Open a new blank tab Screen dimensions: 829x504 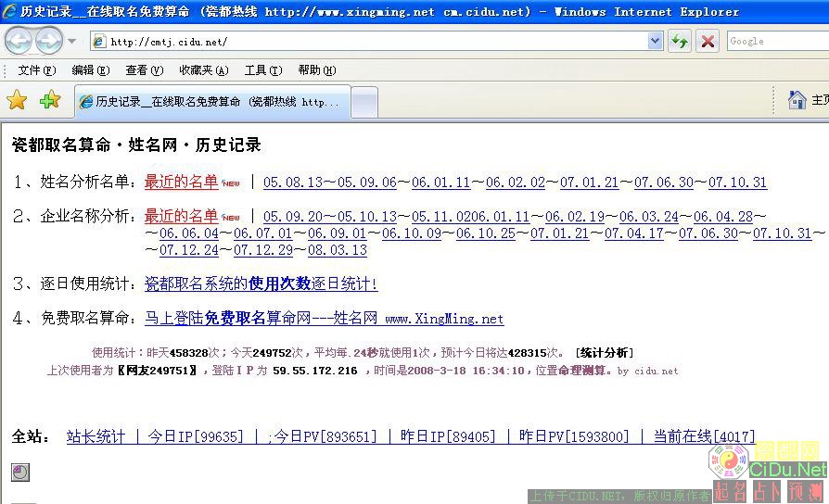364,102
